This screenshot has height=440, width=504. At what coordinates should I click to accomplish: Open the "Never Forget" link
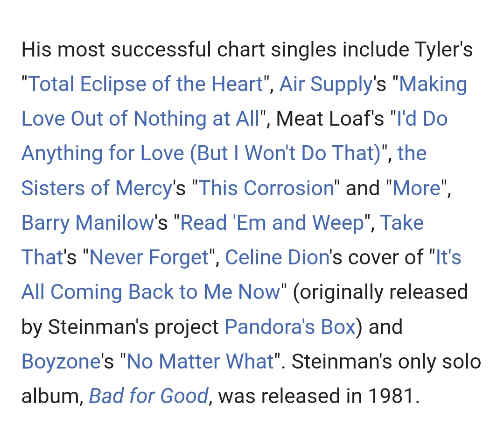149,257
